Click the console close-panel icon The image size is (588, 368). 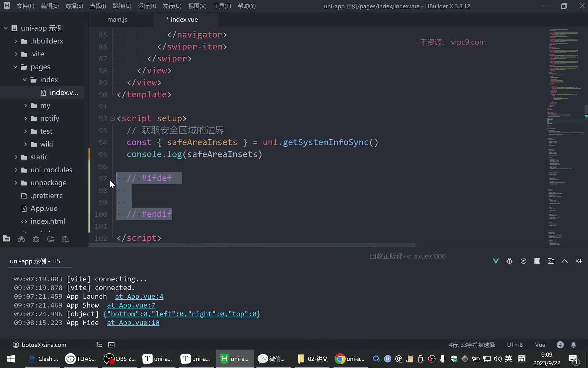pyautogui.click(x=579, y=261)
